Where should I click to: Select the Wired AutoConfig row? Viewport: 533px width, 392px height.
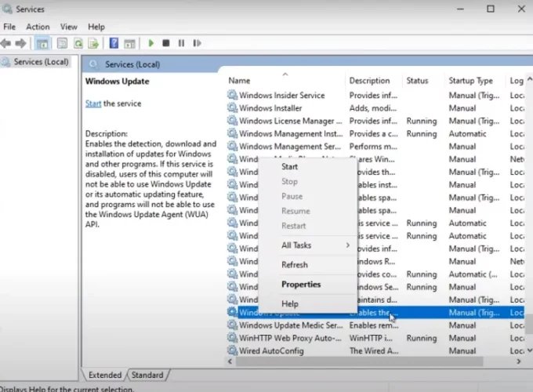pyautogui.click(x=375, y=351)
